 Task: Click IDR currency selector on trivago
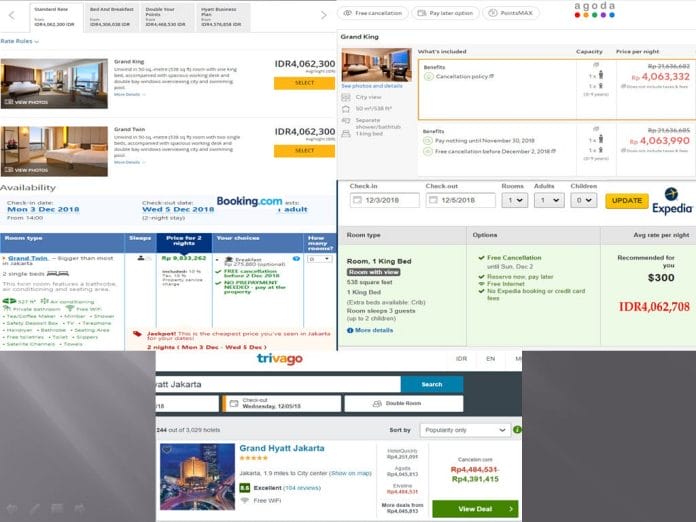point(461,359)
